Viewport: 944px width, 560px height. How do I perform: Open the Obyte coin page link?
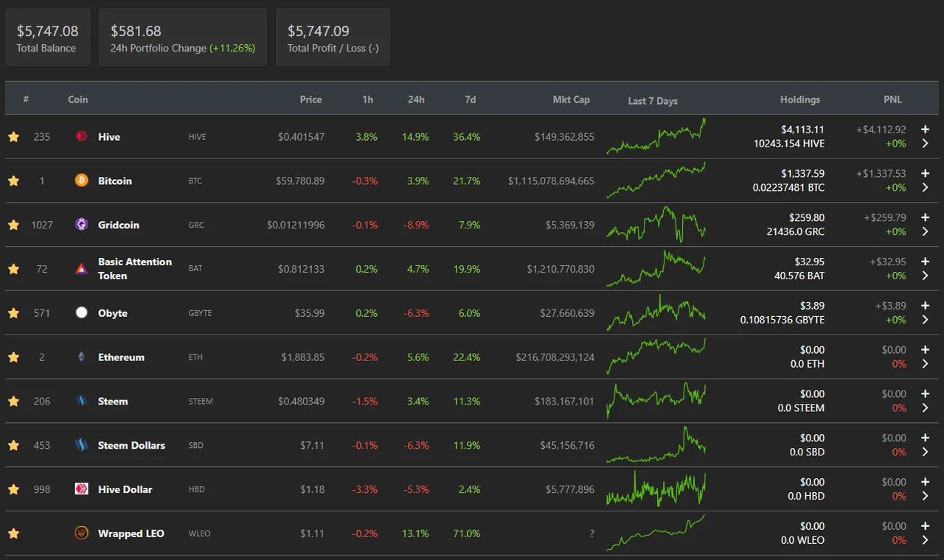tap(113, 312)
